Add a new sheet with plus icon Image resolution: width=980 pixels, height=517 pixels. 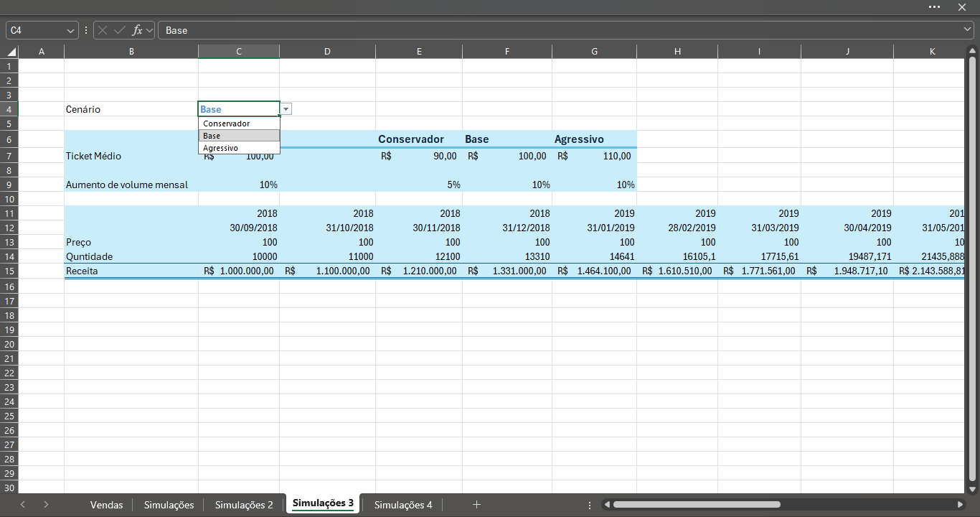(476, 505)
